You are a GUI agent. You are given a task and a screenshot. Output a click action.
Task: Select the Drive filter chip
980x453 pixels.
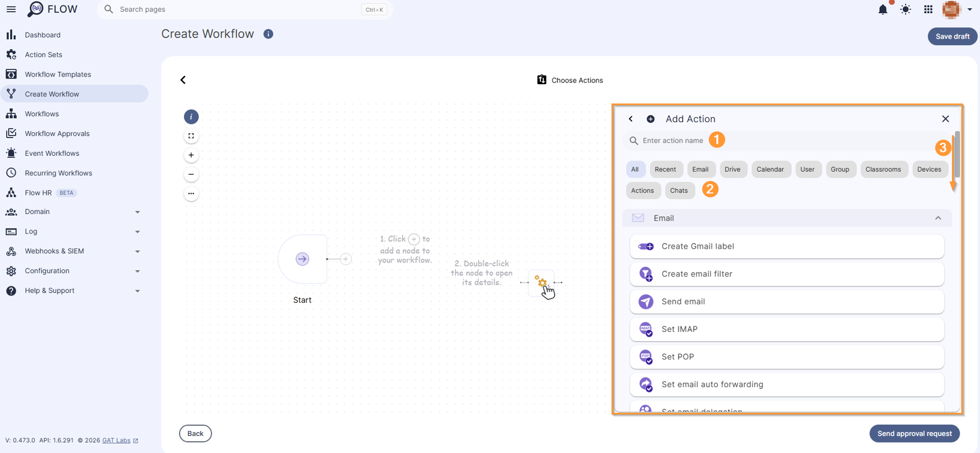pyautogui.click(x=733, y=170)
